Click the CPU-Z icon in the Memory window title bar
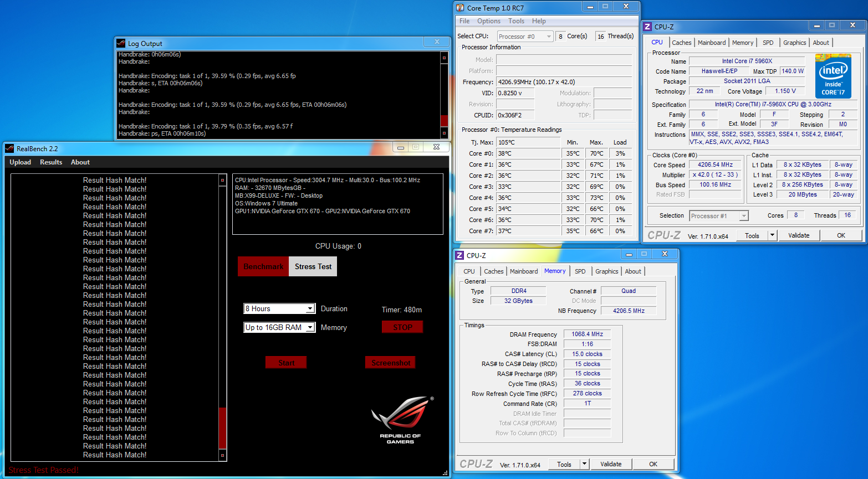Viewport: 868px width, 479px height. [459, 255]
